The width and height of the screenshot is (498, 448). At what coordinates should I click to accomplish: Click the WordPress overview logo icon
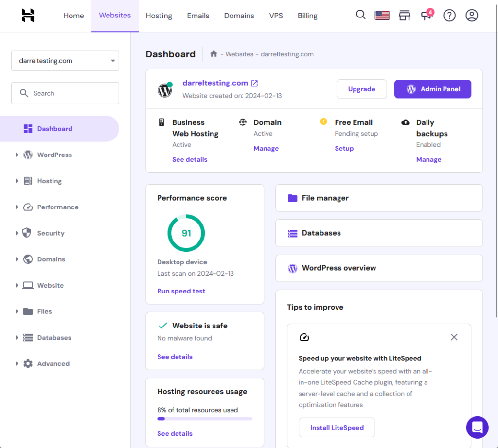pyautogui.click(x=292, y=268)
